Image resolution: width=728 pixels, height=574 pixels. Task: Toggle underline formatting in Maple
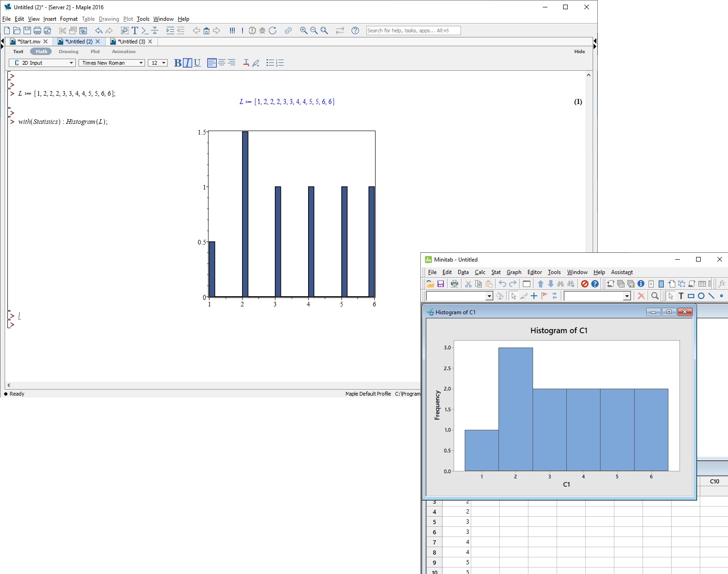(x=197, y=63)
